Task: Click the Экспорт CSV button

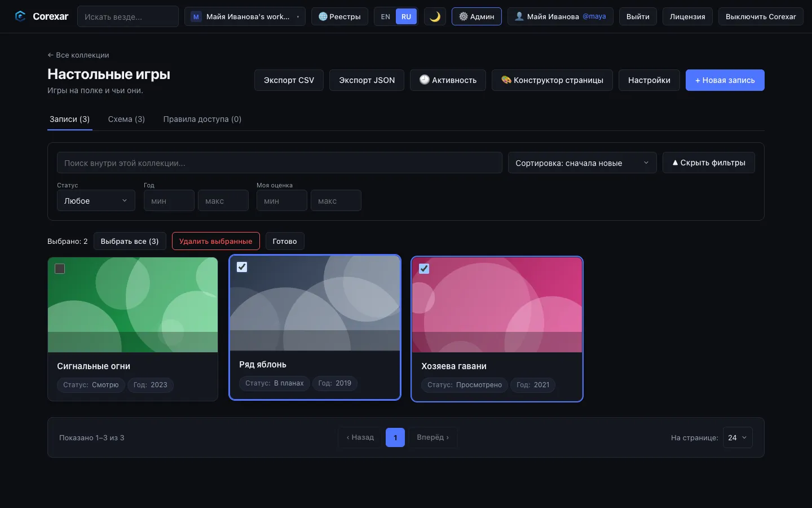Action: (x=289, y=80)
